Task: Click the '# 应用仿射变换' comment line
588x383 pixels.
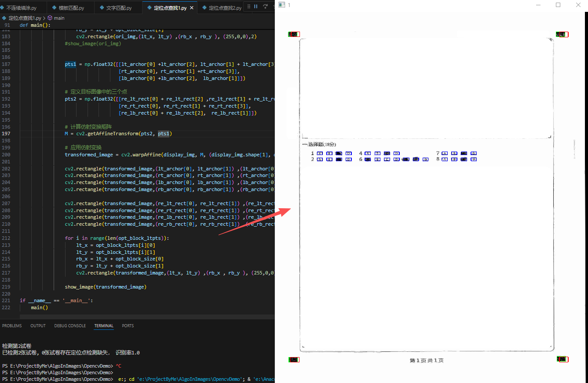Action: point(82,148)
